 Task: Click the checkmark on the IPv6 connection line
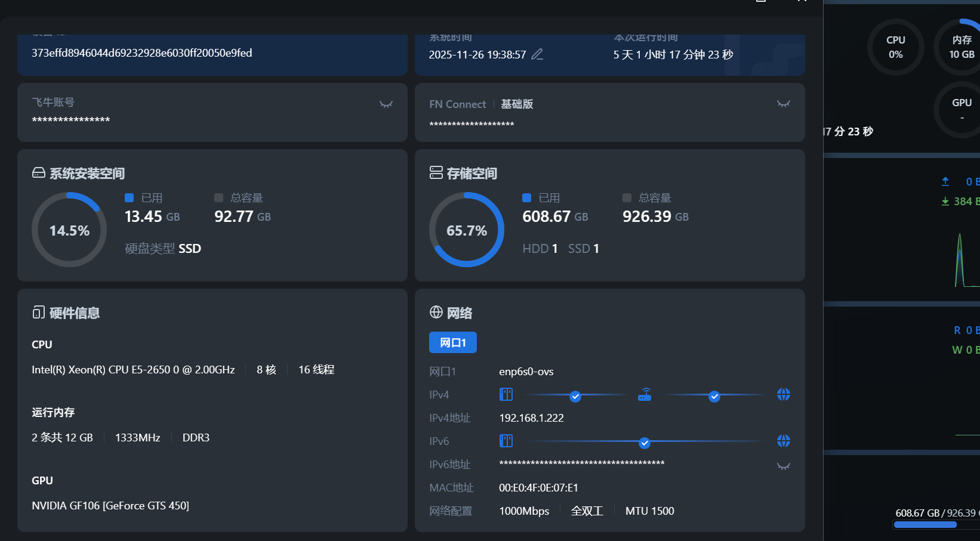tap(644, 443)
